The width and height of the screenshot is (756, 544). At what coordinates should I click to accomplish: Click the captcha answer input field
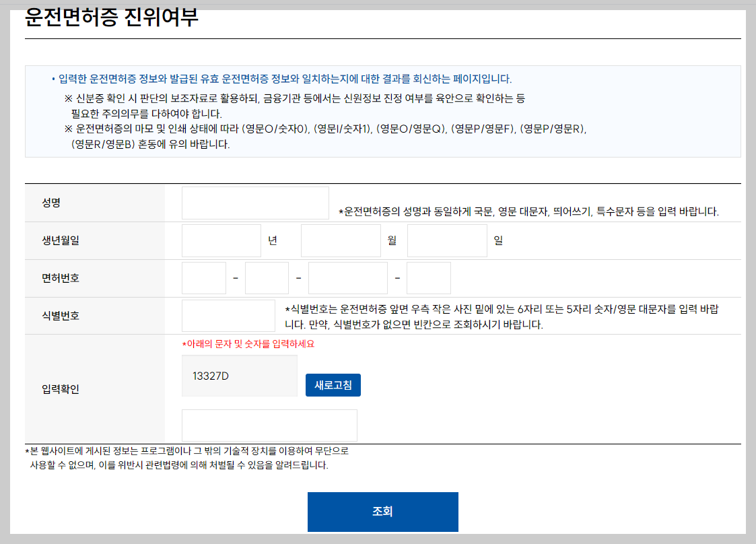pos(269,426)
